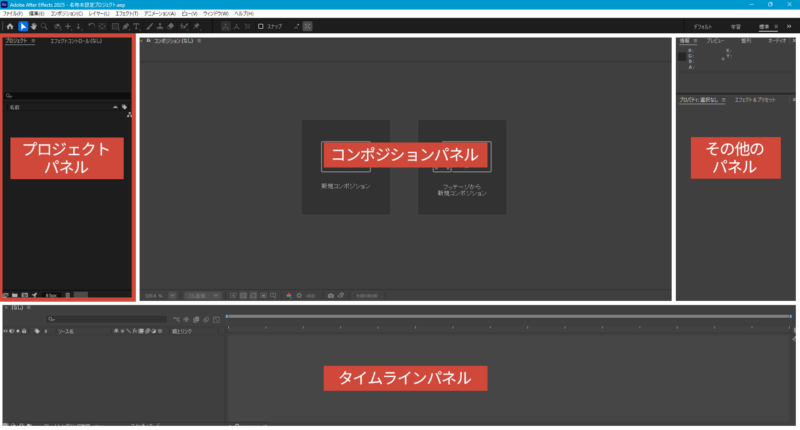The image size is (800, 430).
Task: Select the Rectangle shape tool
Action: pyautogui.click(x=115, y=27)
